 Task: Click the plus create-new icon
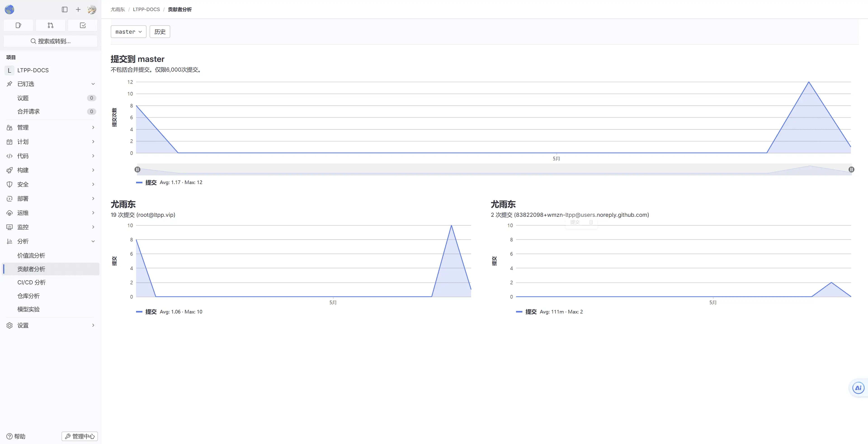tap(78, 9)
